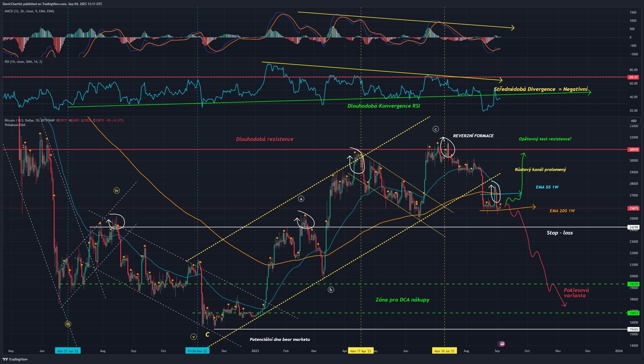Click the BITSTAMP exchange name in legend
This screenshot has width=644, height=364.
click(x=48, y=120)
